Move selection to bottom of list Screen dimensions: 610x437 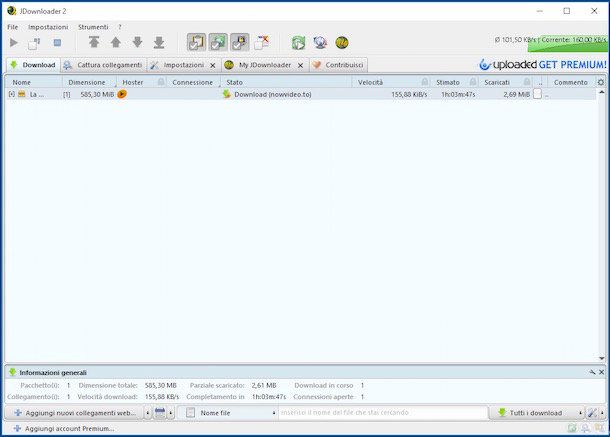pos(159,42)
